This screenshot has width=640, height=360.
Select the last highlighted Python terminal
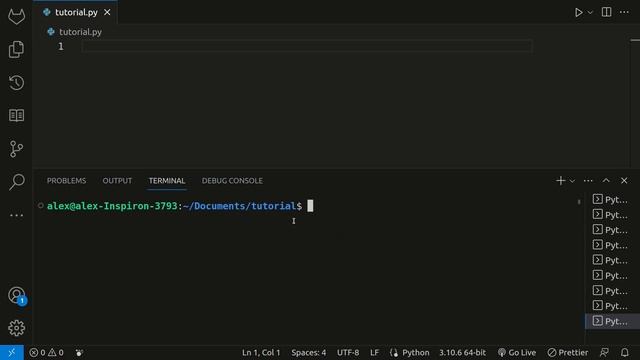click(612, 321)
